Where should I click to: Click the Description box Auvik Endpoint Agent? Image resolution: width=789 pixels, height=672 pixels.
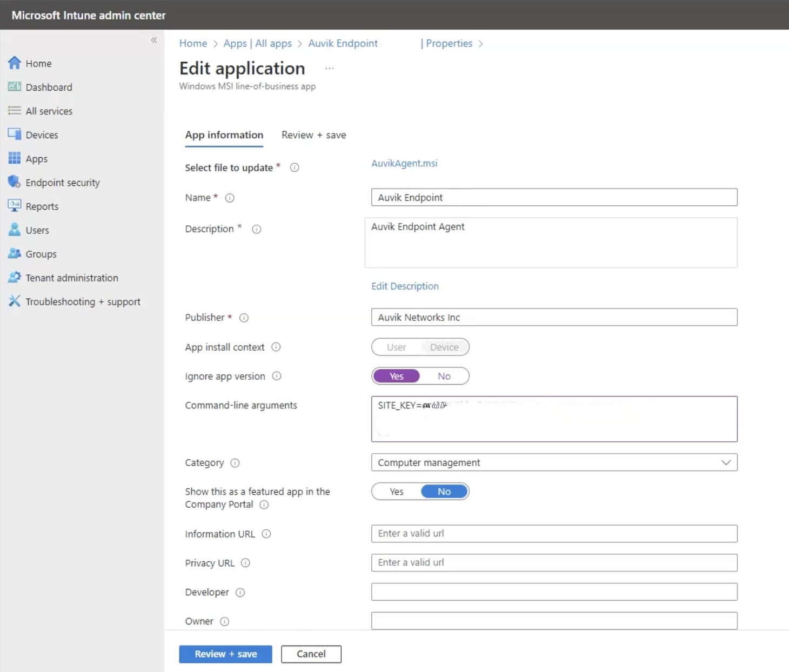551,243
